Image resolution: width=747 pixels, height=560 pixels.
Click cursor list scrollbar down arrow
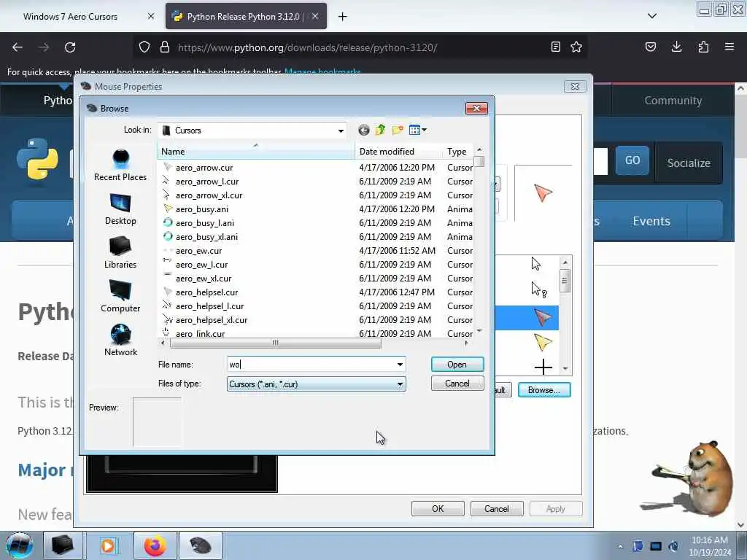pos(565,368)
